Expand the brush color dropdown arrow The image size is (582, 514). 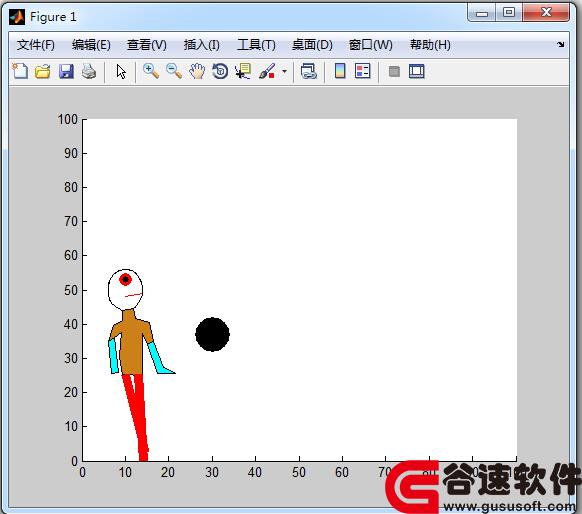coord(284,71)
